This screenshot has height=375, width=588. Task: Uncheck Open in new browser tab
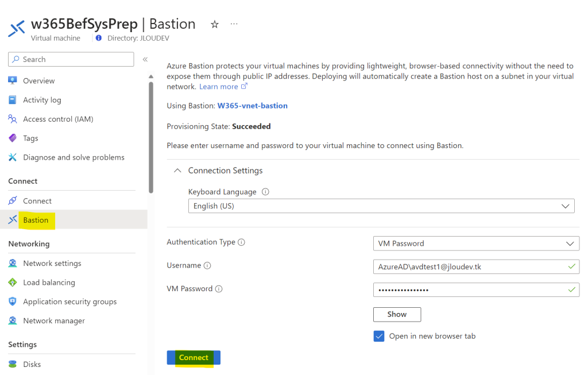point(379,336)
